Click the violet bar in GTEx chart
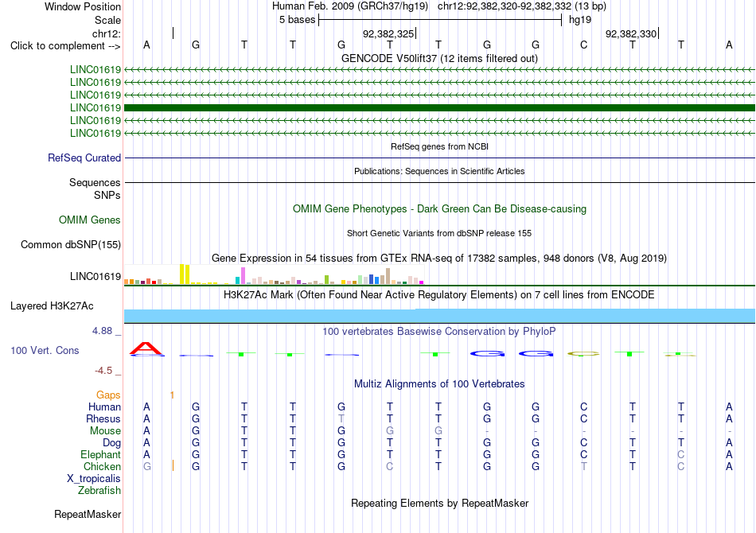756x533 pixels. (x=243, y=276)
